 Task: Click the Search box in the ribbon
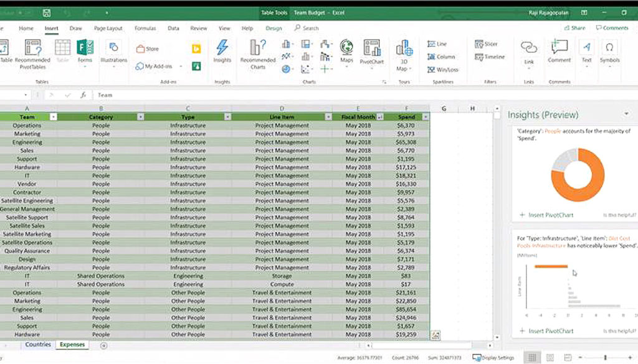pyautogui.click(x=307, y=28)
